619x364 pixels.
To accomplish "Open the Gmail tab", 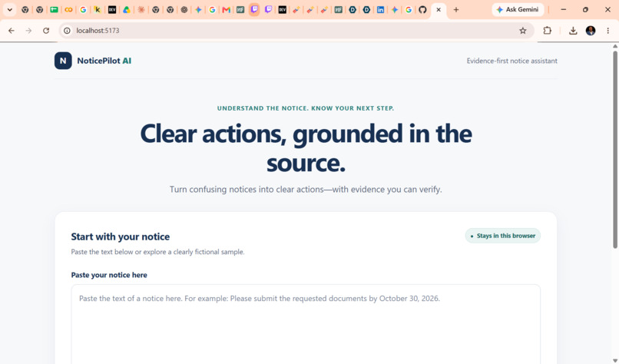I will pyautogui.click(x=227, y=9).
